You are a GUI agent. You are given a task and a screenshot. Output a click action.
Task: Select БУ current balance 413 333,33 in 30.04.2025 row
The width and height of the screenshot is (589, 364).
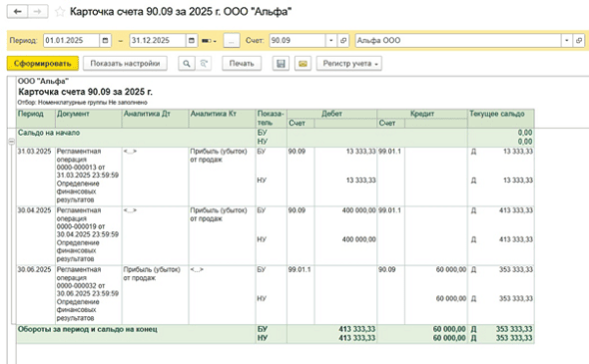(x=516, y=210)
